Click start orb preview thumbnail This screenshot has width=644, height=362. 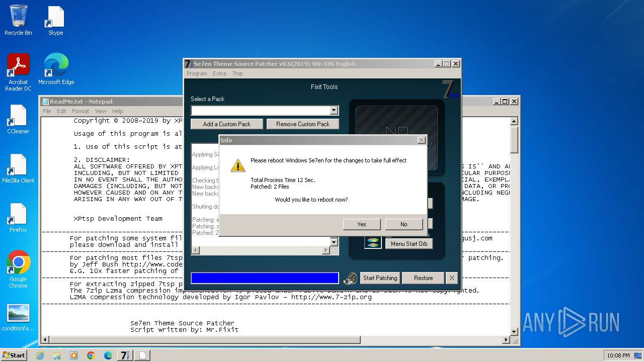[x=373, y=243]
